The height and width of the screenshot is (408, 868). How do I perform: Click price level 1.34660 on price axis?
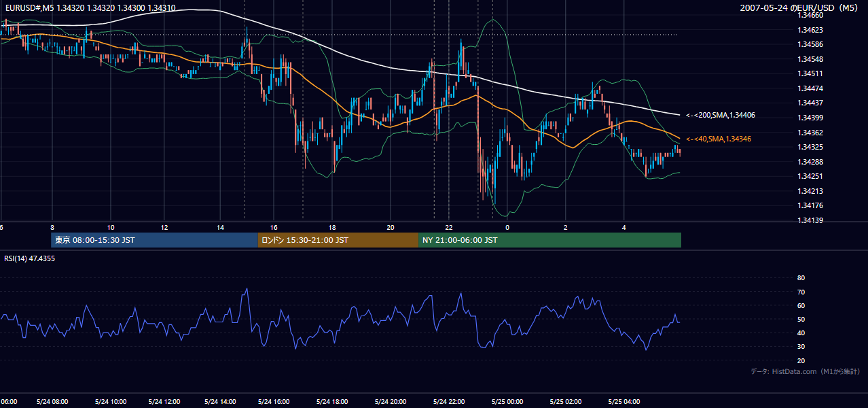pos(811,15)
